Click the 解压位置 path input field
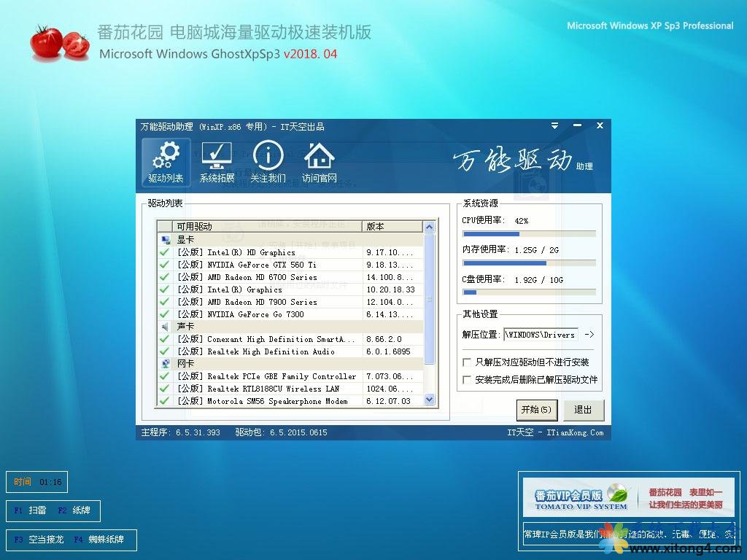The height and width of the screenshot is (560, 747). click(541, 335)
